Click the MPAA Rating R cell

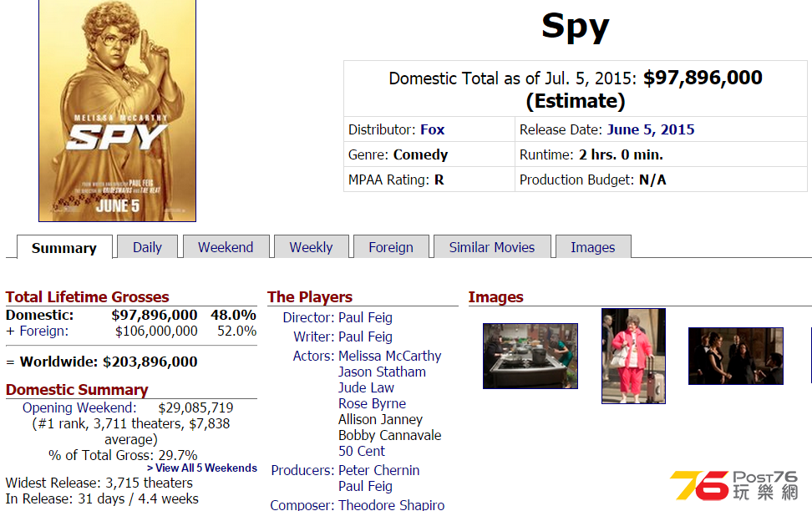pos(429,180)
